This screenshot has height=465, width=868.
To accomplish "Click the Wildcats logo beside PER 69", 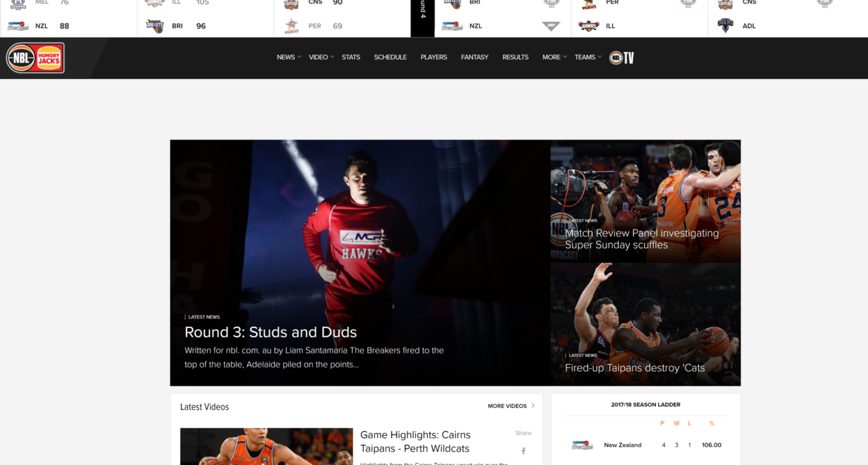I will (291, 26).
